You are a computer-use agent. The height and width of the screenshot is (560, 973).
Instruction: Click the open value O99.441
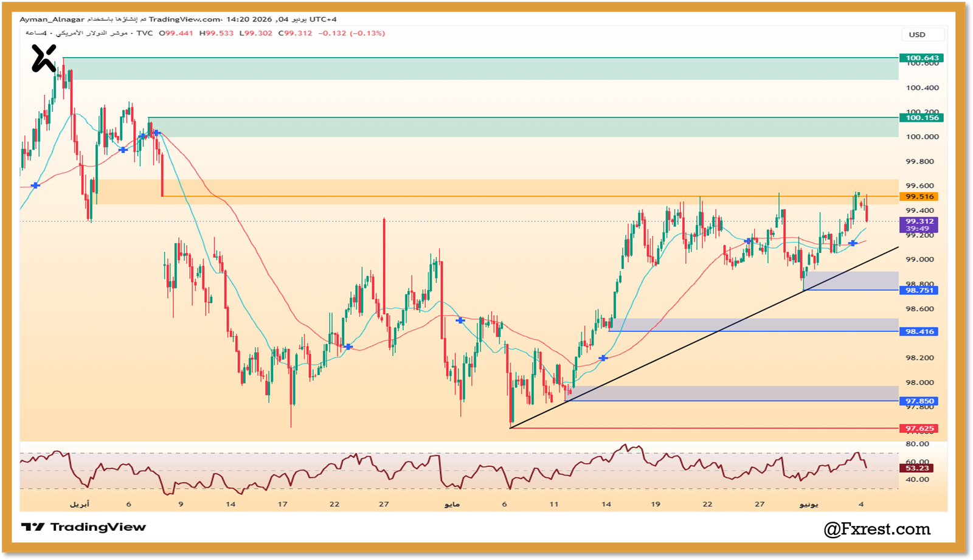pos(176,33)
